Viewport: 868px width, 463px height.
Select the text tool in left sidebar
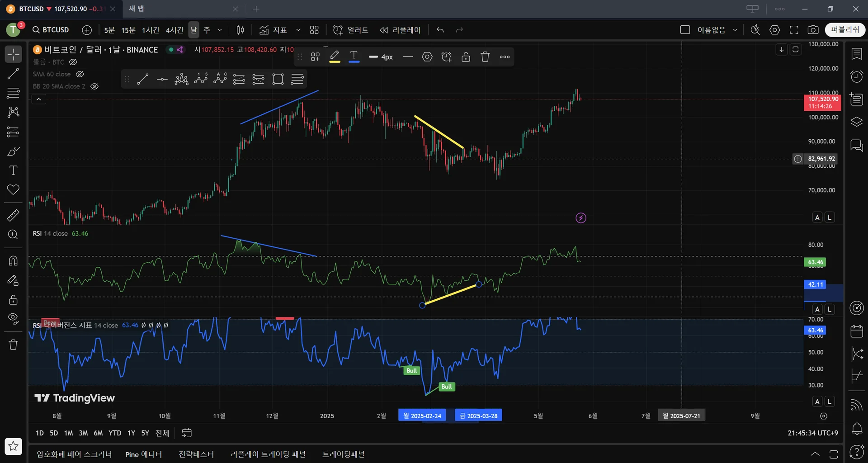click(13, 170)
